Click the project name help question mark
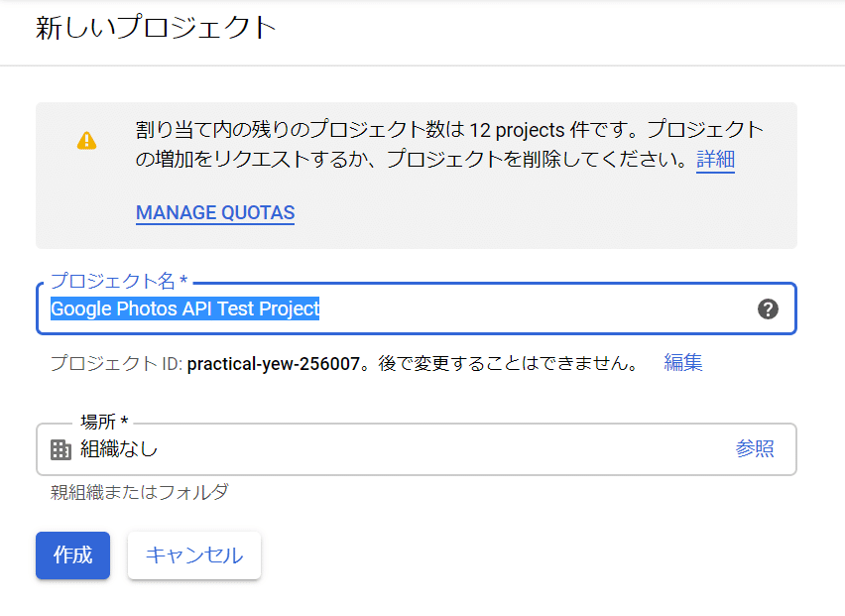This screenshot has width=845, height=616. pyautogui.click(x=768, y=308)
